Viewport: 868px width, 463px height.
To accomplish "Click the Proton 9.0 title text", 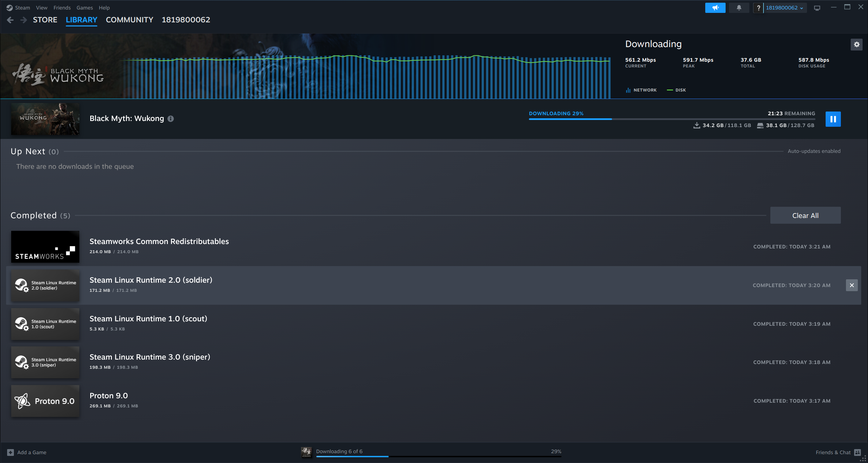I will pos(108,396).
